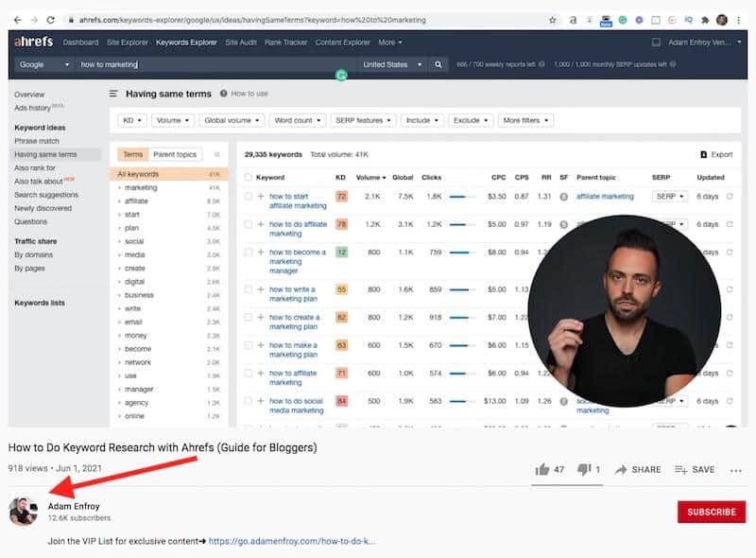Viewport: 756px width, 558px height.
Task: Like the video with thumbs up
Action: point(541,469)
